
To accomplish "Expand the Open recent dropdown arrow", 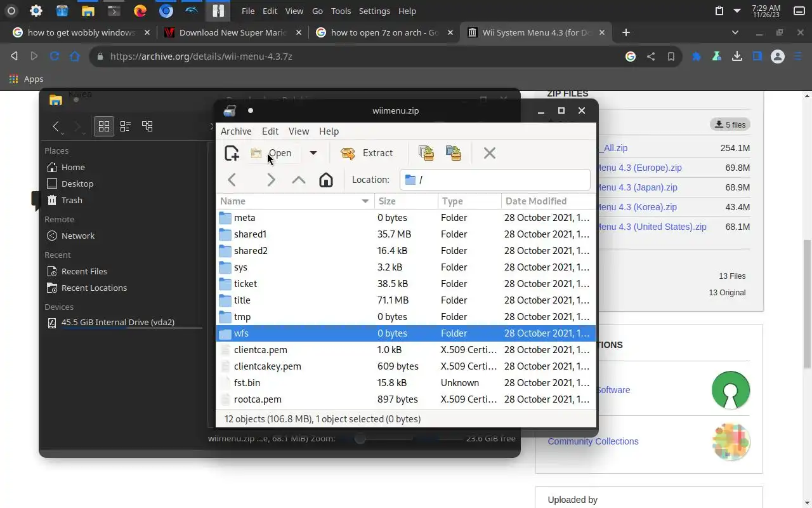I will coord(313,153).
